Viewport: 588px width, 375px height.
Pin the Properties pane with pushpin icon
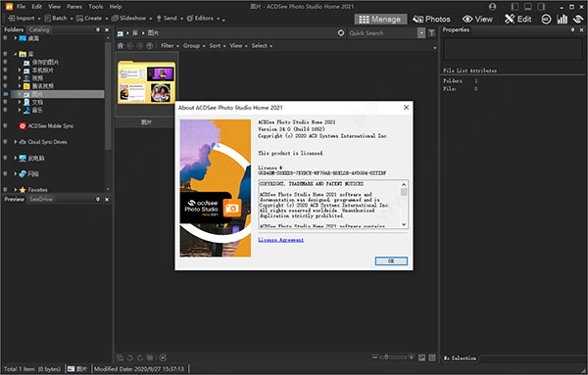tap(572, 30)
